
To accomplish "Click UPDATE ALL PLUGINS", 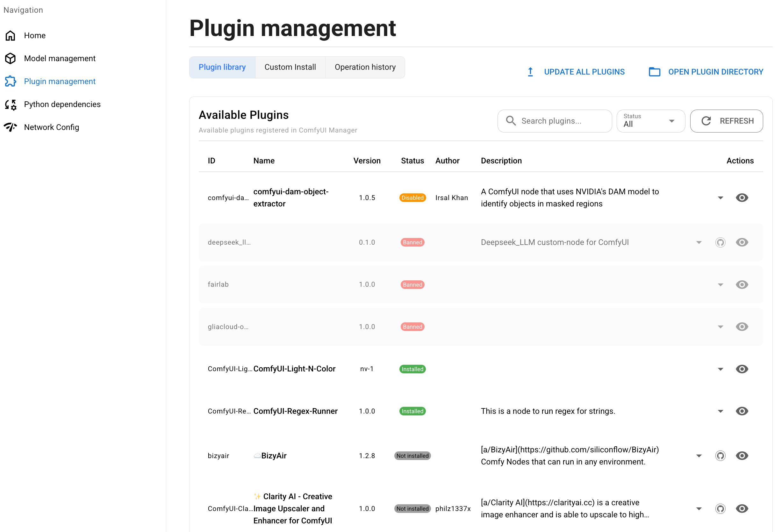I will tap(584, 72).
